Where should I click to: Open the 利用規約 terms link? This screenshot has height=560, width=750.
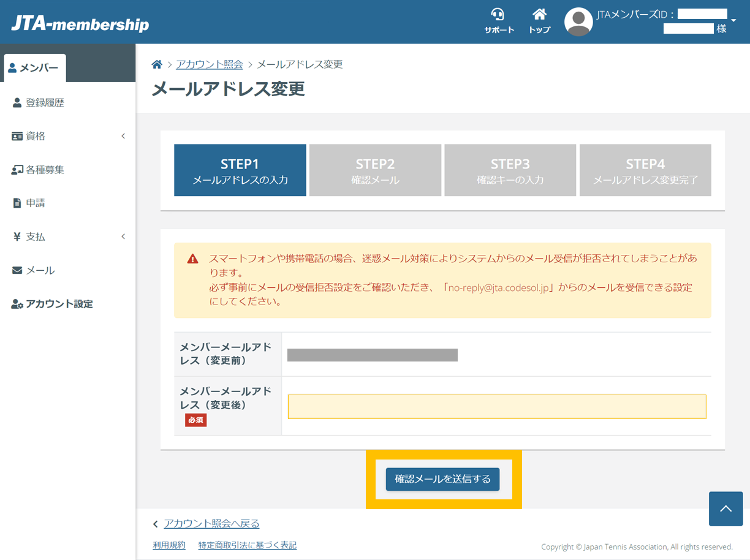(x=169, y=545)
